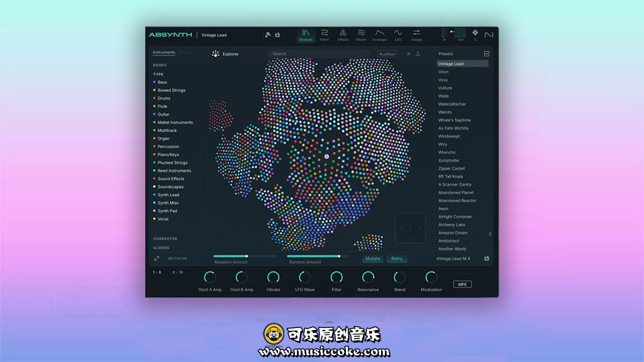Open the LFO page
The image size is (644, 362).
click(398, 35)
